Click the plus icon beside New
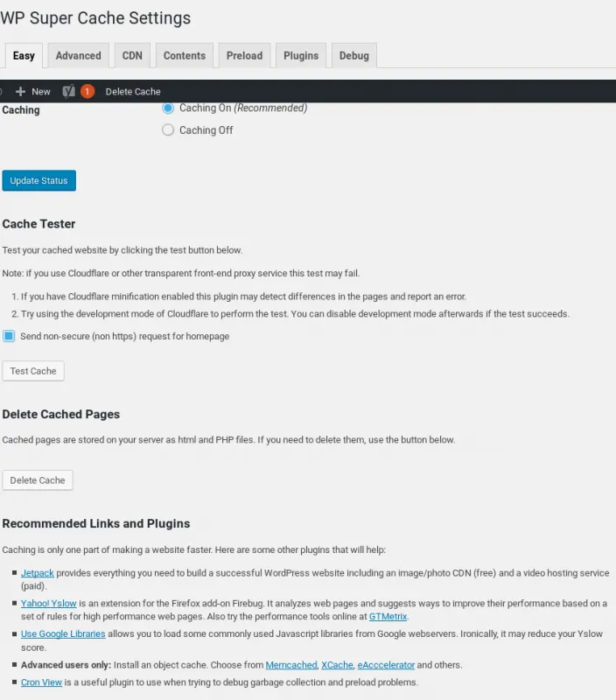 tap(20, 92)
